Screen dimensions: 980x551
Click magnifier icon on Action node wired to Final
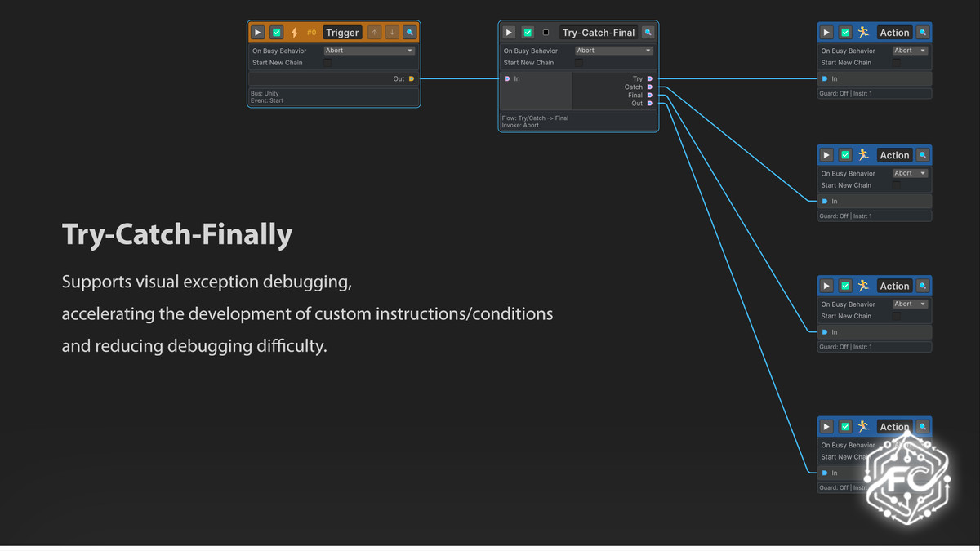[x=923, y=286]
